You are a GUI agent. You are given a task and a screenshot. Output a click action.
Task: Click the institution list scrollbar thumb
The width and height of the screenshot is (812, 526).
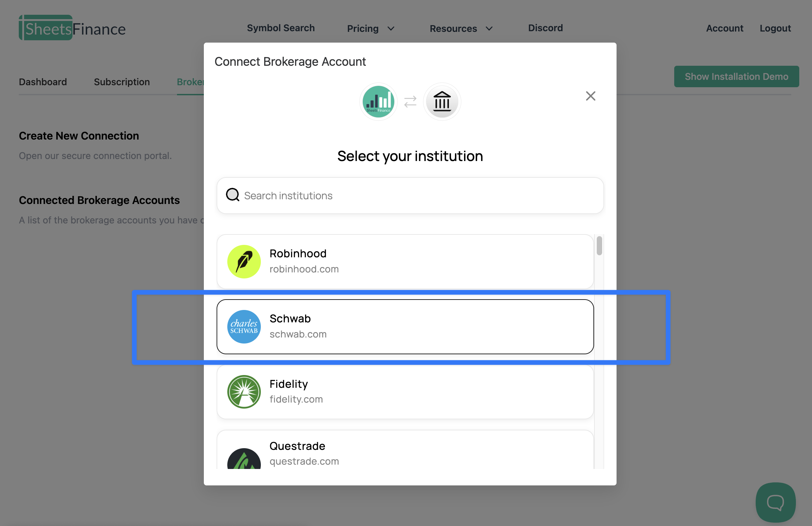click(x=599, y=246)
